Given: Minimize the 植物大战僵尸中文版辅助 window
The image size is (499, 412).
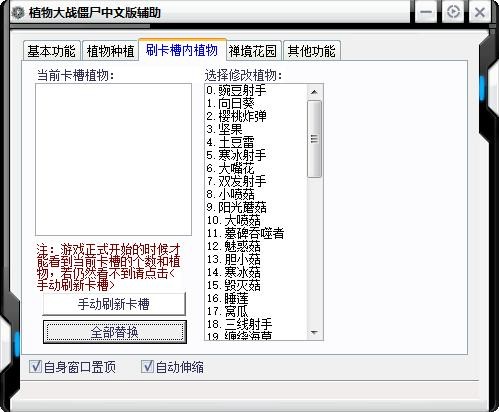Looking at the screenshot, I should [426, 12].
